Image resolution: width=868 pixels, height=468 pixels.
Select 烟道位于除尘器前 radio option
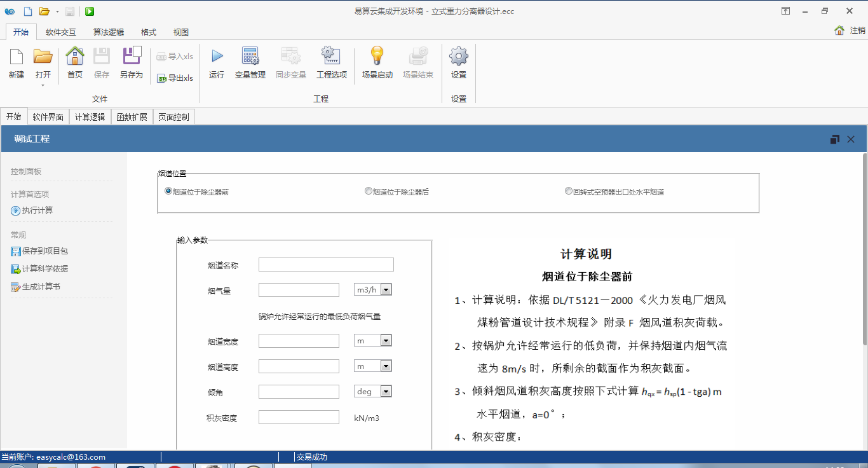pos(168,191)
